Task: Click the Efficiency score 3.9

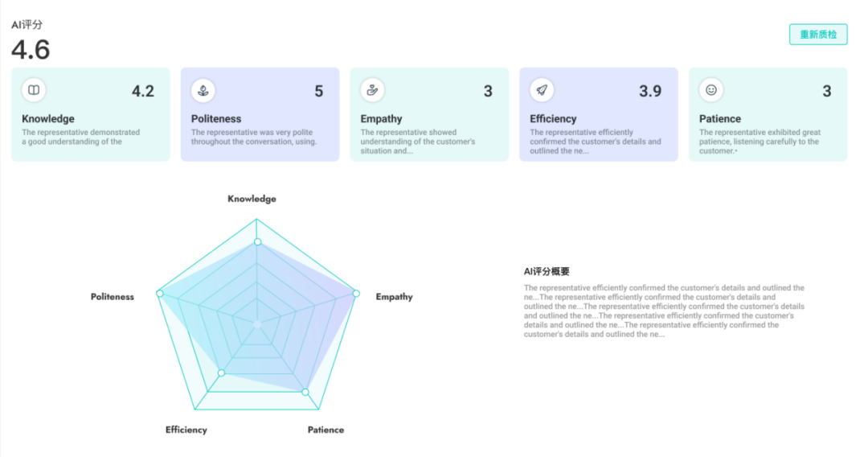Action: [x=650, y=91]
